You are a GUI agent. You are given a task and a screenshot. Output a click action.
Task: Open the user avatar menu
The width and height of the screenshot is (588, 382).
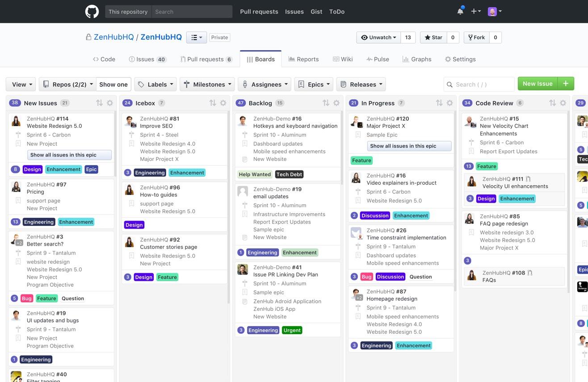pos(494,11)
